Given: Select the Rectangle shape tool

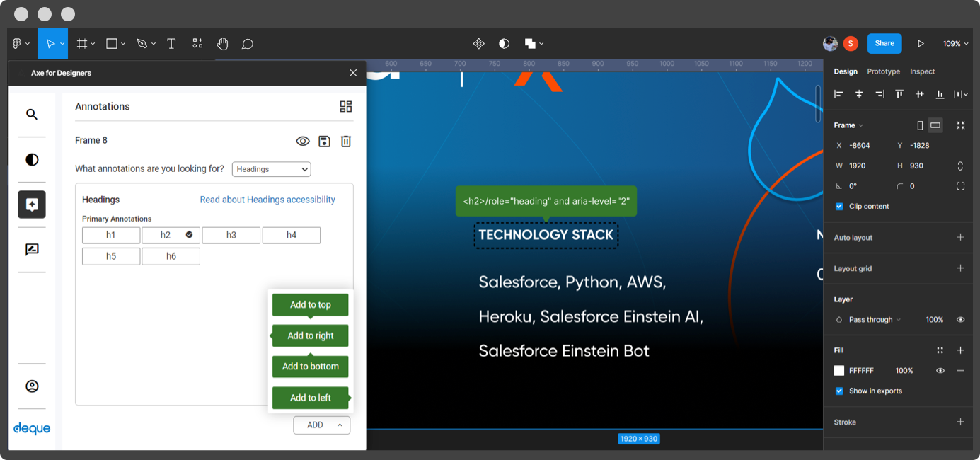Looking at the screenshot, I should [x=112, y=44].
